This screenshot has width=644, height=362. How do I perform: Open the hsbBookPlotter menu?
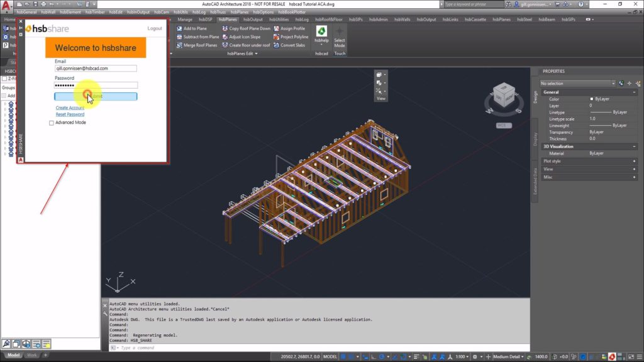[x=292, y=13]
